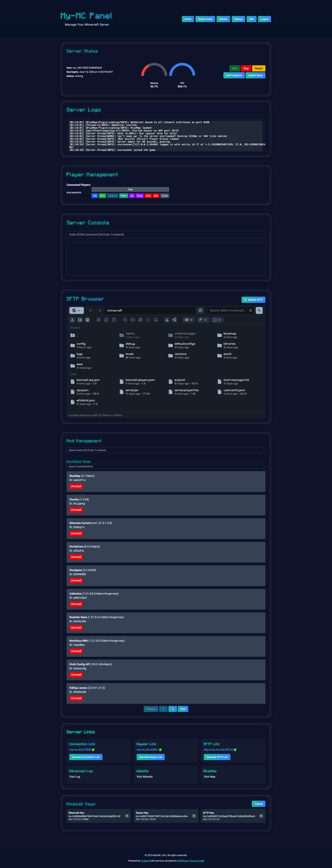The width and height of the screenshot is (332, 868).
Task: Select the server.properties file
Action: (x=184, y=391)
